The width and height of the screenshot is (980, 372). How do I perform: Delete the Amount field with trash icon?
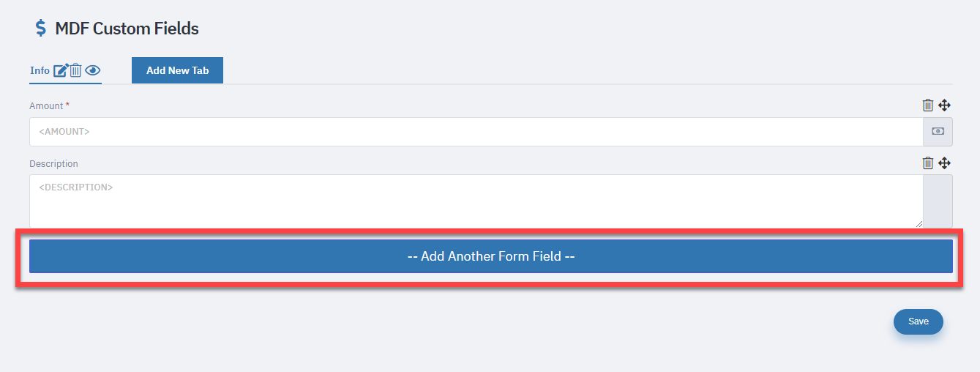[928, 105]
